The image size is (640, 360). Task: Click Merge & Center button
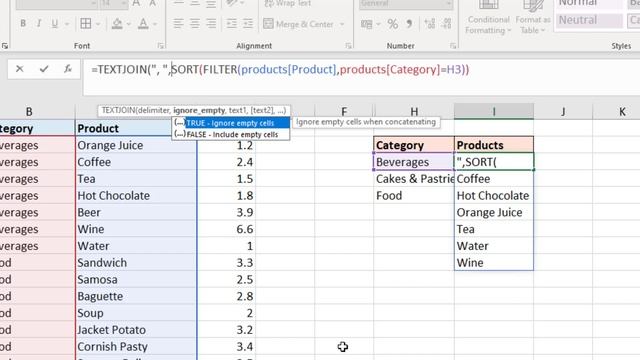coord(298,24)
